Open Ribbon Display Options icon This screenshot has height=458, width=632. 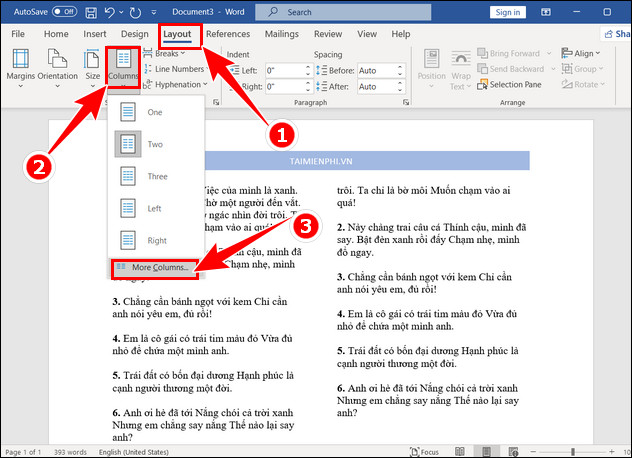click(x=546, y=12)
